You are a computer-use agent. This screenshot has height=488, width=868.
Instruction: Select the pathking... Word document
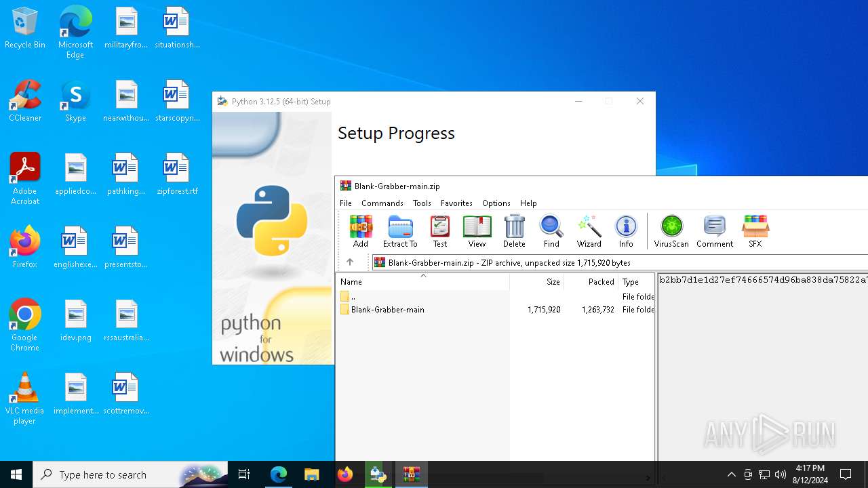(126, 175)
